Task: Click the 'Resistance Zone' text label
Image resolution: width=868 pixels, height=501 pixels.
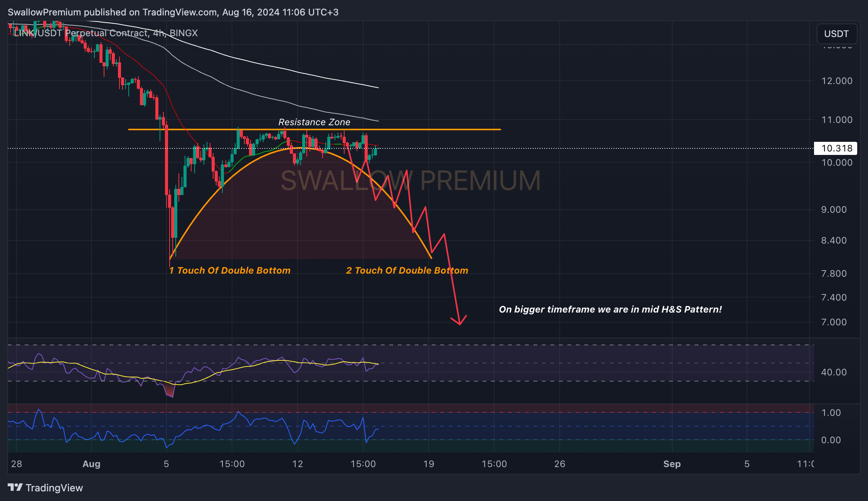Action: coord(314,122)
